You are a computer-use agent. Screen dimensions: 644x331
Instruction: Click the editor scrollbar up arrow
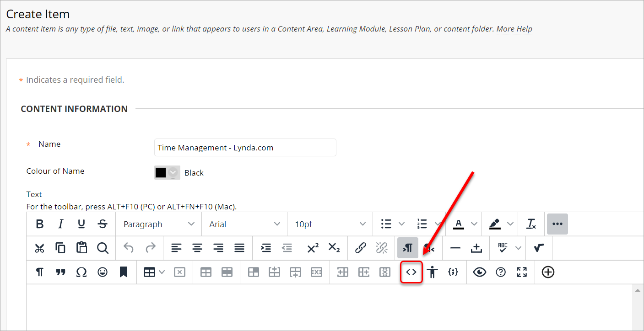tap(638, 290)
